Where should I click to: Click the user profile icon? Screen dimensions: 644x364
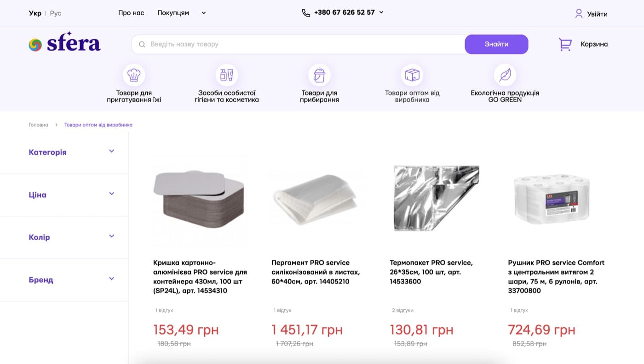[579, 14]
